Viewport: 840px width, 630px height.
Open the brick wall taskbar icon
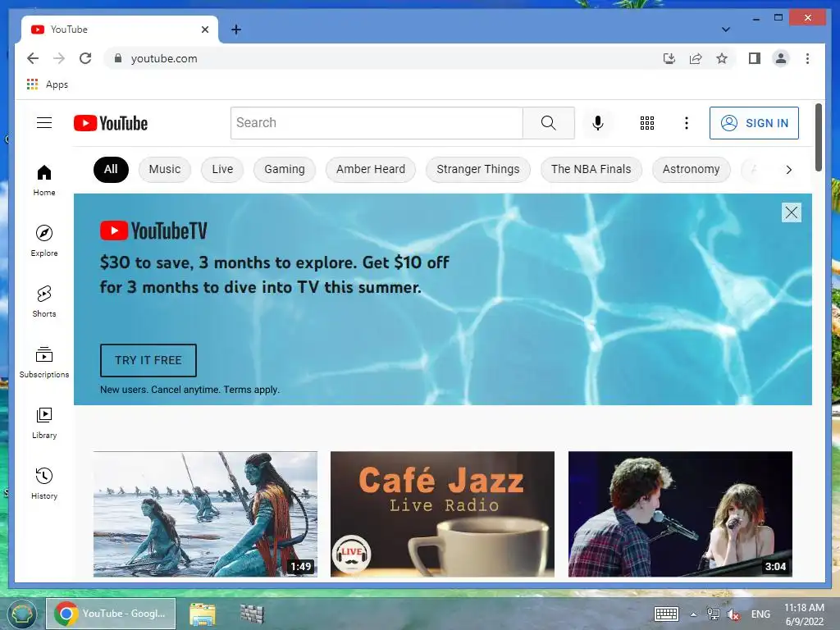(252, 614)
